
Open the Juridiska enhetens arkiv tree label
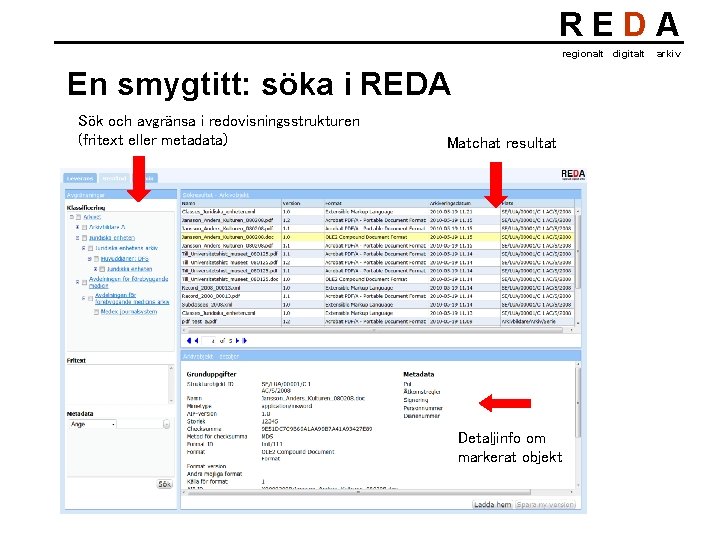pyautogui.click(x=126, y=248)
